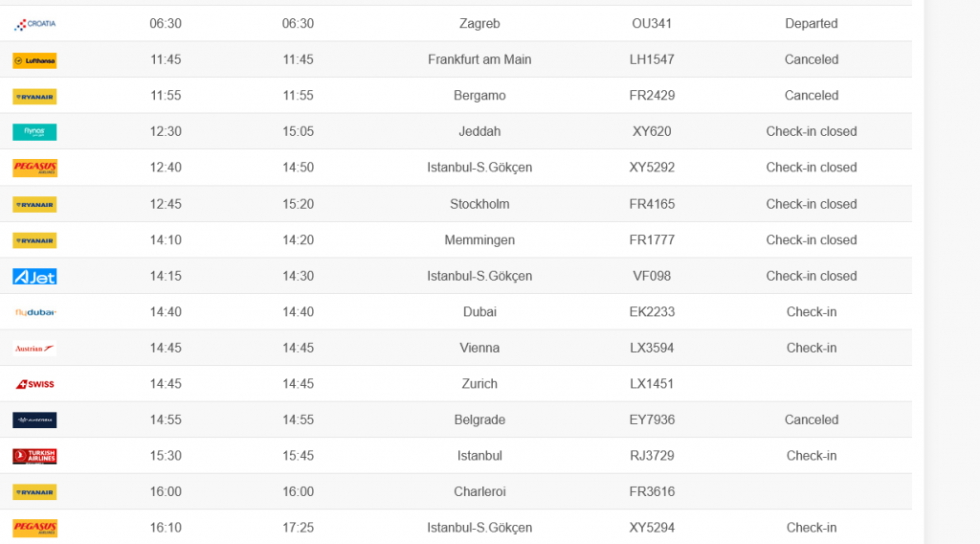Click the Turkish Airlines logo
The width and height of the screenshot is (980, 544).
(x=34, y=456)
